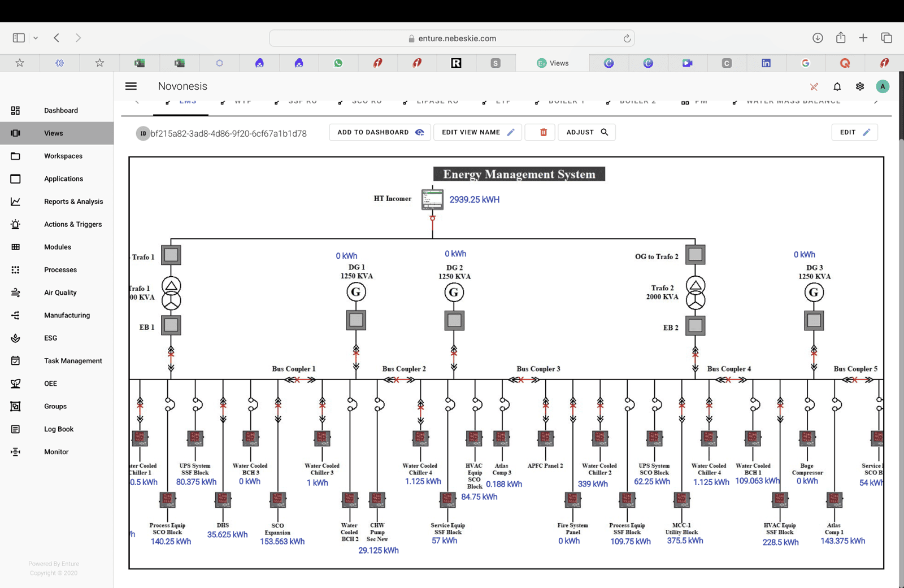Click the HT Incomer meter icon
The width and height of the screenshot is (904, 588).
(432, 199)
